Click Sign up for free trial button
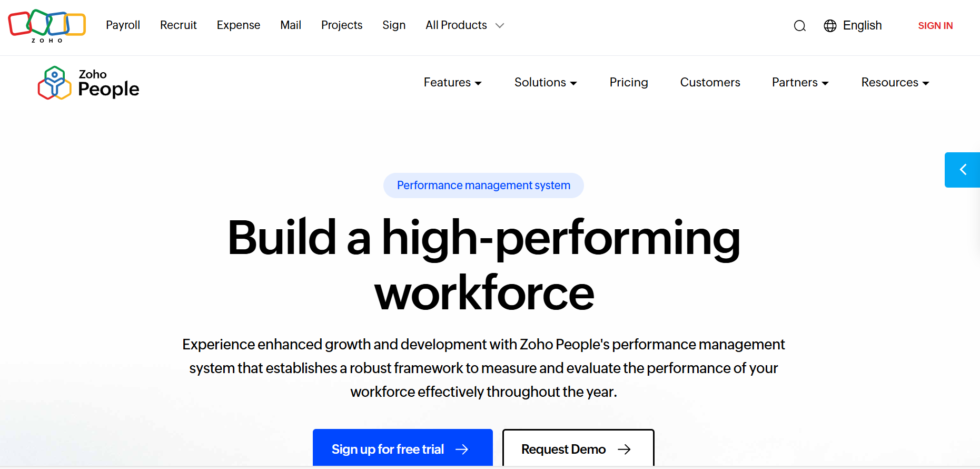This screenshot has height=469, width=980. click(403, 448)
